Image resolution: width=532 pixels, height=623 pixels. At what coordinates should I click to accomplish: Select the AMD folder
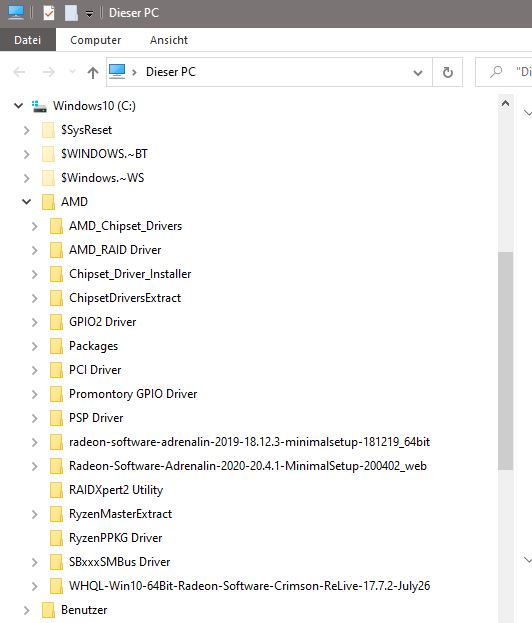[x=74, y=202]
